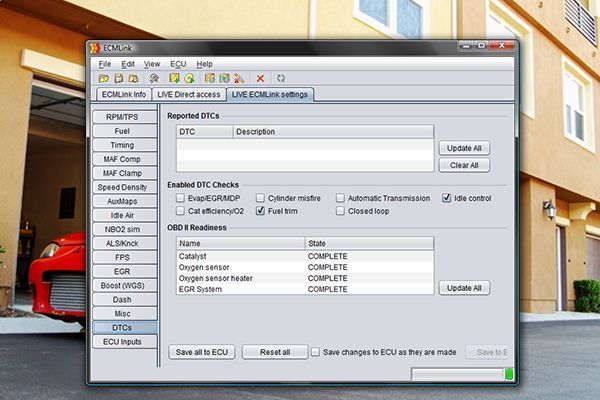Click the Name column header
This screenshot has height=400, width=600.
[241, 243]
